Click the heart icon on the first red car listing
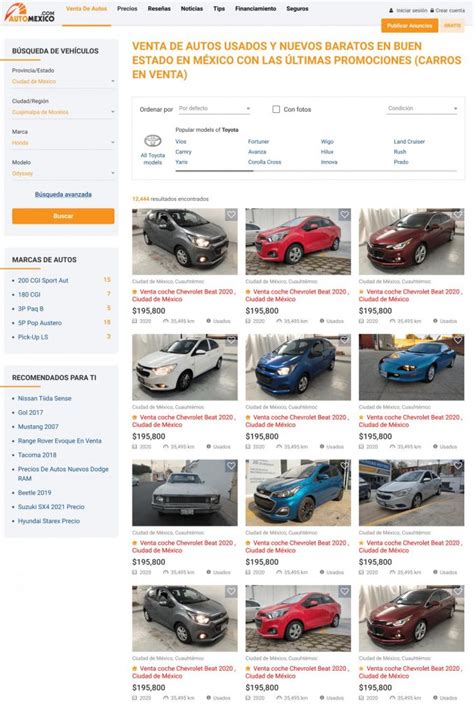The height and width of the screenshot is (714, 474). tap(345, 214)
